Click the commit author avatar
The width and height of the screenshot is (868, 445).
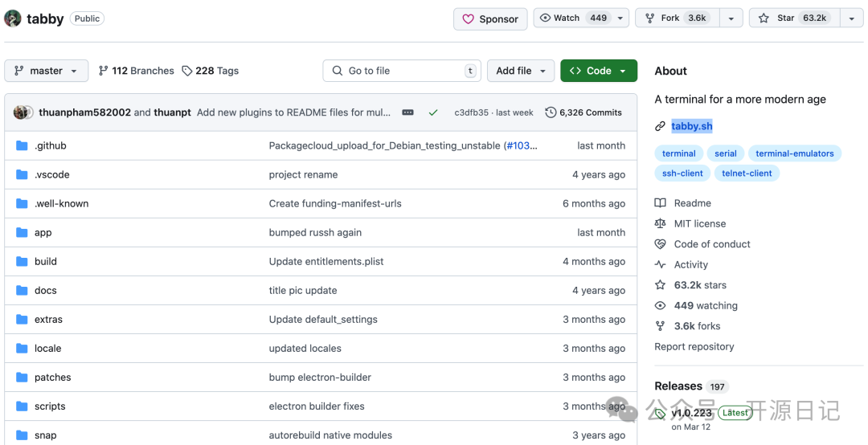pos(23,112)
